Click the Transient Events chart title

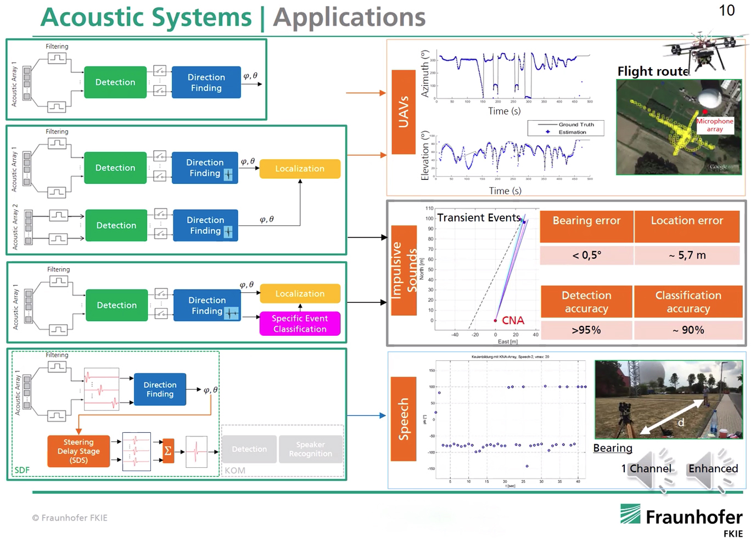click(x=479, y=218)
